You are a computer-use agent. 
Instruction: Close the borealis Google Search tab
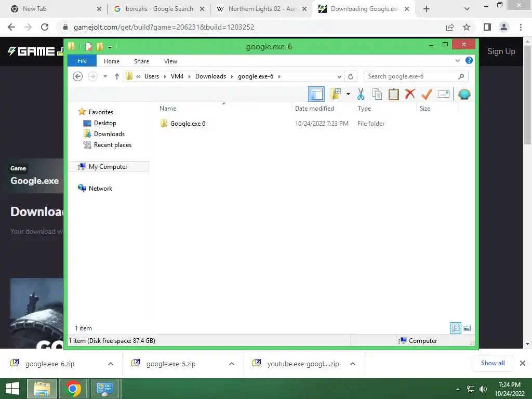click(x=202, y=9)
